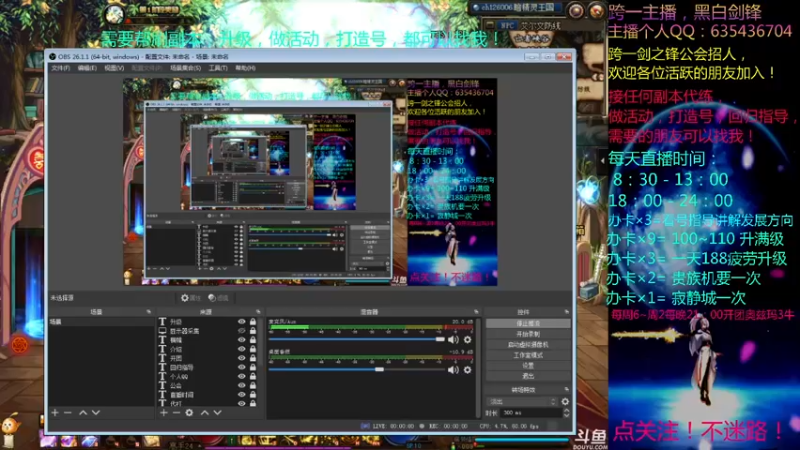Viewport: 800px width, 450px height.
Task: Adjust the 麦克风/Aux volume slider
Action: coord(357,339)
